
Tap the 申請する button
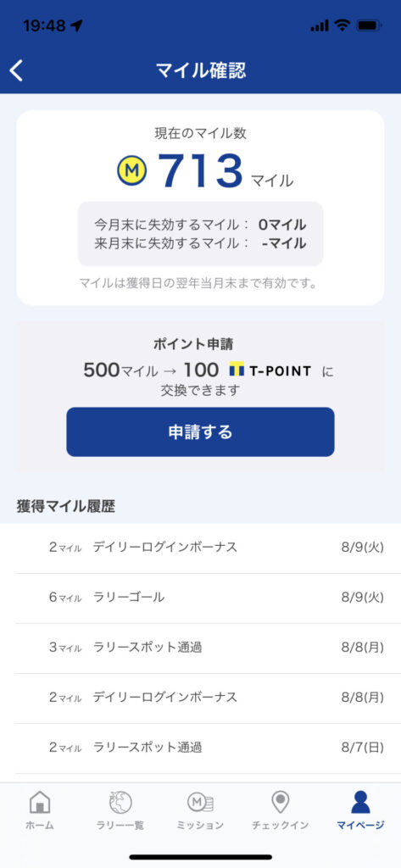(x=200, y=431)
